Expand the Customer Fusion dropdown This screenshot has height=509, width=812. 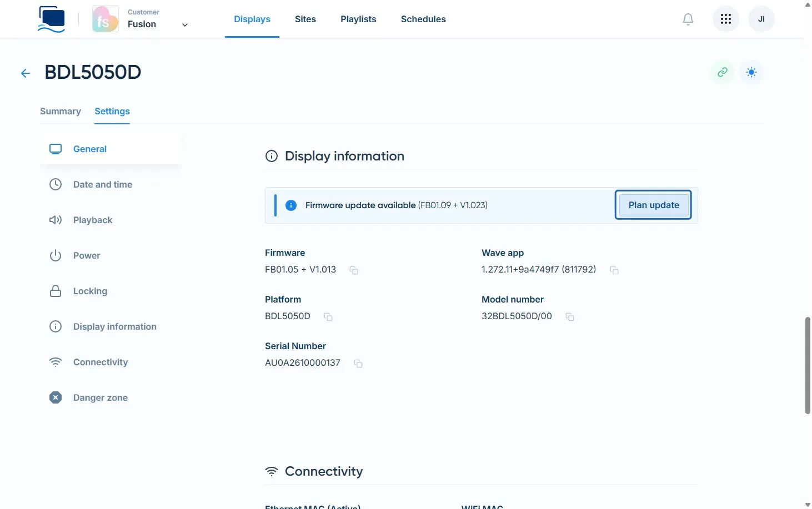pos(185,24)
